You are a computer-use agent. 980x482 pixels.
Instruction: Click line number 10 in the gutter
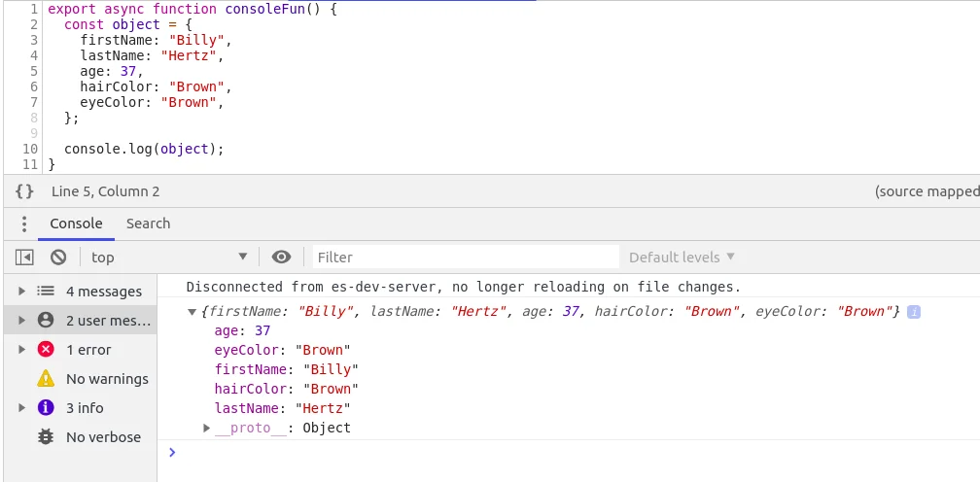(29, 149)
